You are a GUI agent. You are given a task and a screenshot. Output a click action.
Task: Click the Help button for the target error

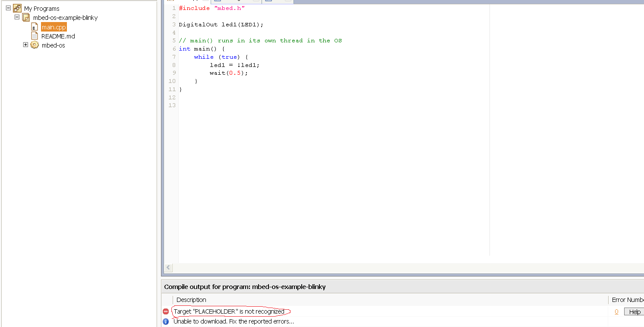tap(634, 311)
